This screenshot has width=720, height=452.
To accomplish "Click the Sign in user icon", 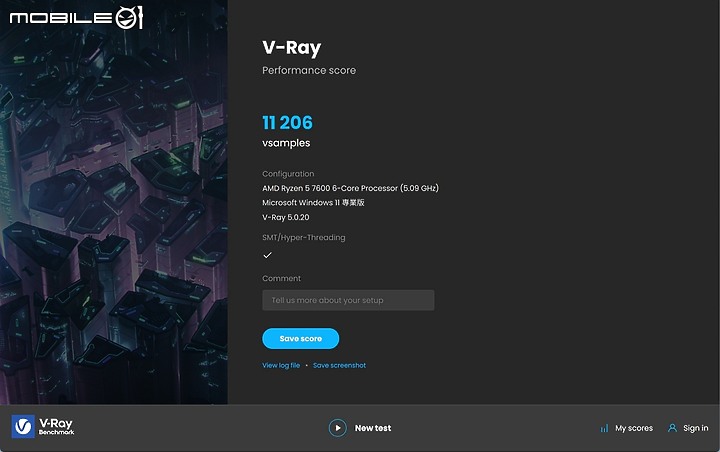I will coord(673,428).
